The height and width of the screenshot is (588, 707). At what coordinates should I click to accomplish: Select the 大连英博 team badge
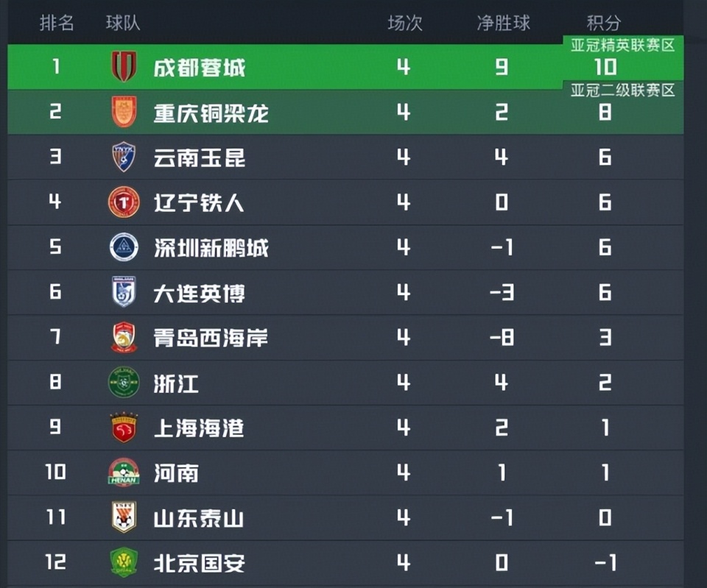click(x=123, y=292)
